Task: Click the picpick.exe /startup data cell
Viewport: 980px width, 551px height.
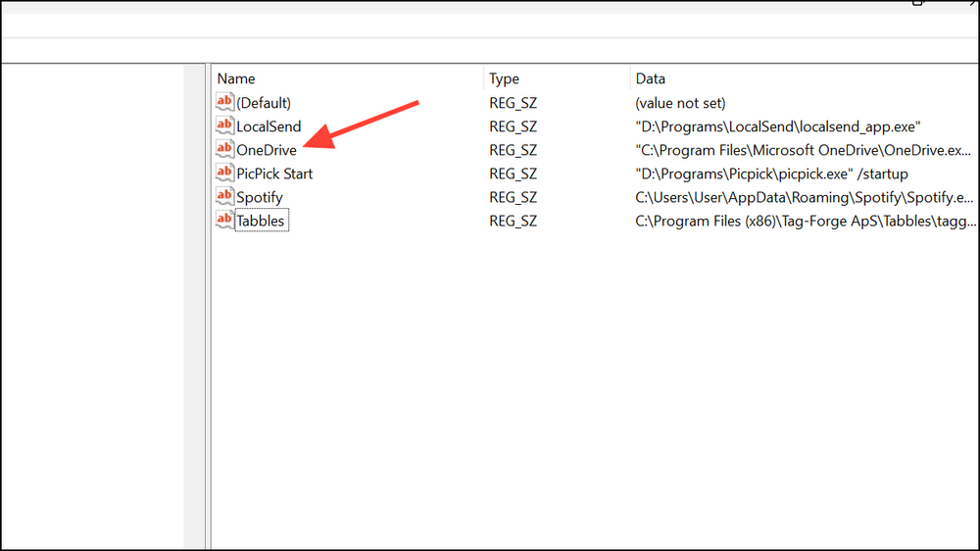Action: click(771, 174)
